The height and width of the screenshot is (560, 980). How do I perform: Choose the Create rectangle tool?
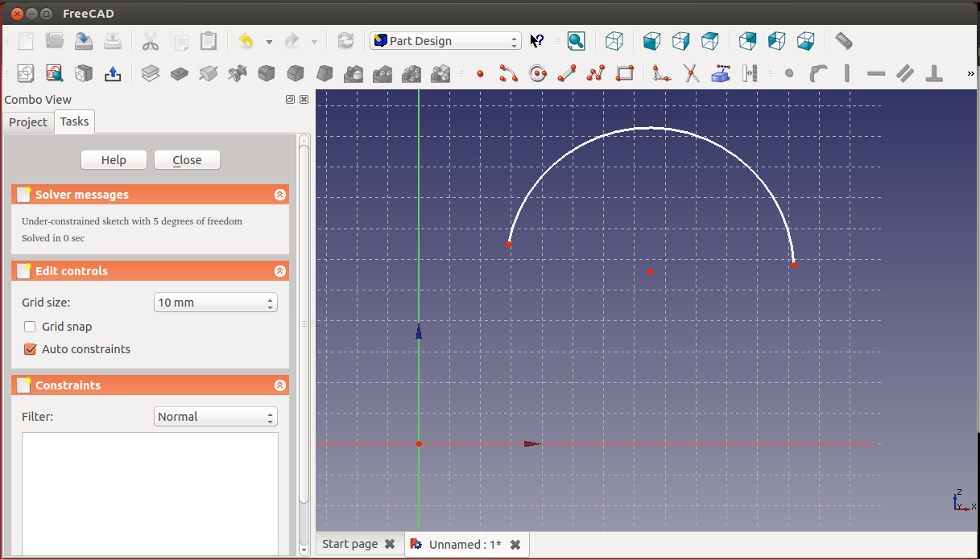point(625,74)
